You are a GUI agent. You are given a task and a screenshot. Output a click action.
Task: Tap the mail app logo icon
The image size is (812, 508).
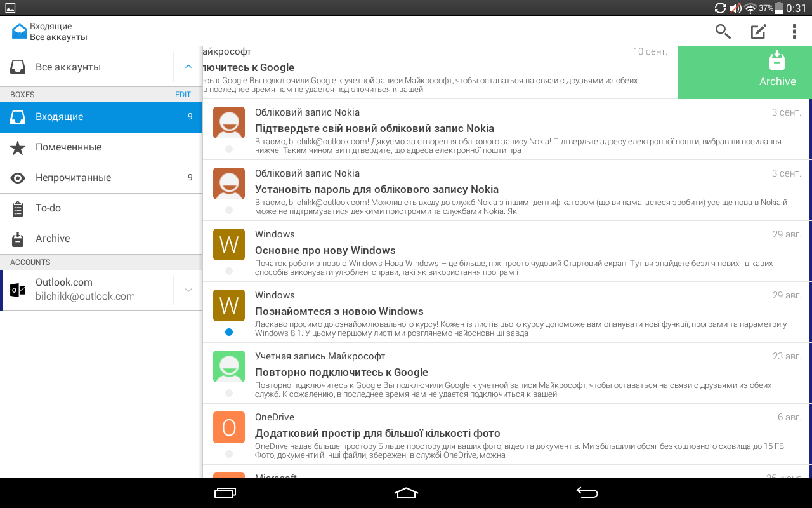pos(20,31)
